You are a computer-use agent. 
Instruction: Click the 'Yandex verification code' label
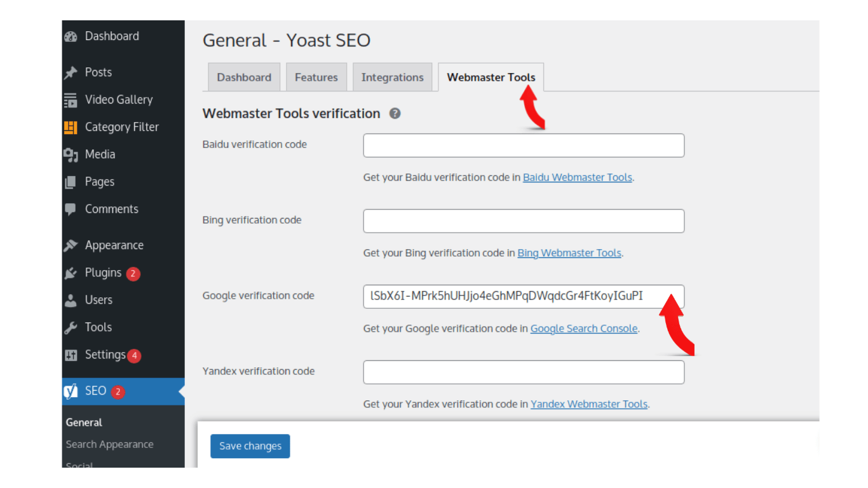[259, 371]
